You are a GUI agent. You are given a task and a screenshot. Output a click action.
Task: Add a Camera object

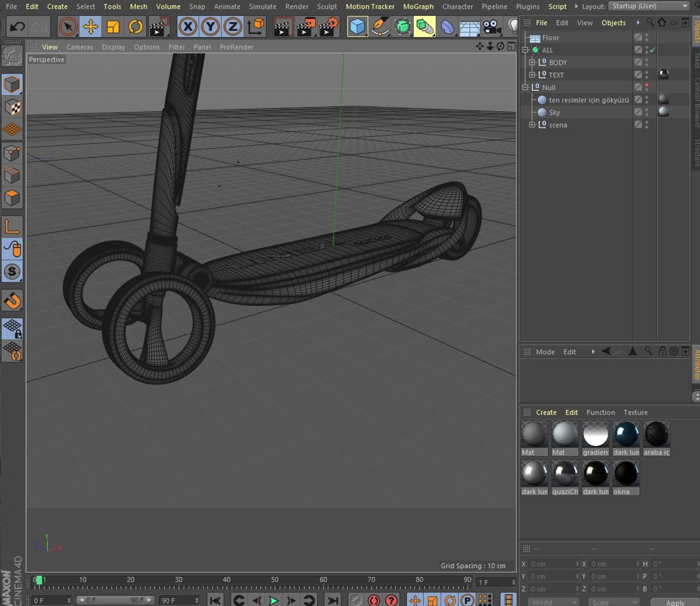coord(492,26)
